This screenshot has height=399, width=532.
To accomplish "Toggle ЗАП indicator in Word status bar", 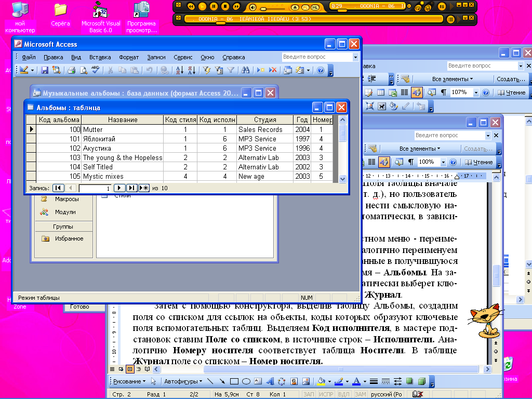I will 309,394.
